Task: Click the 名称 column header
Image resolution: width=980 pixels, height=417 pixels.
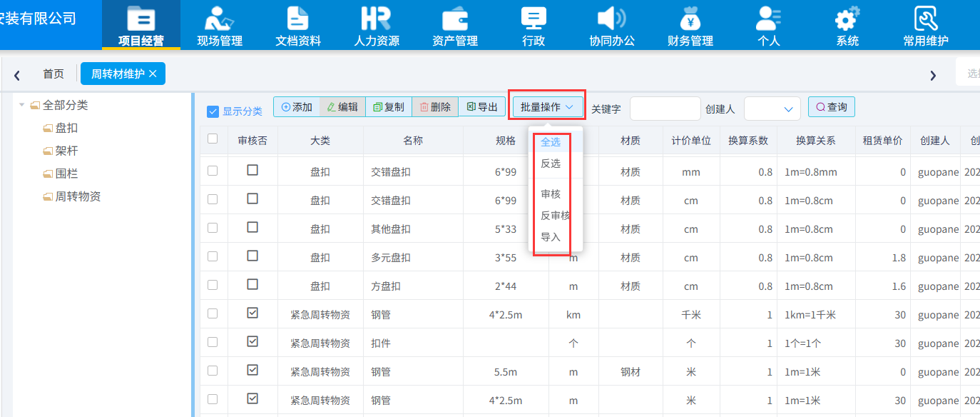Action: point(413,141)
